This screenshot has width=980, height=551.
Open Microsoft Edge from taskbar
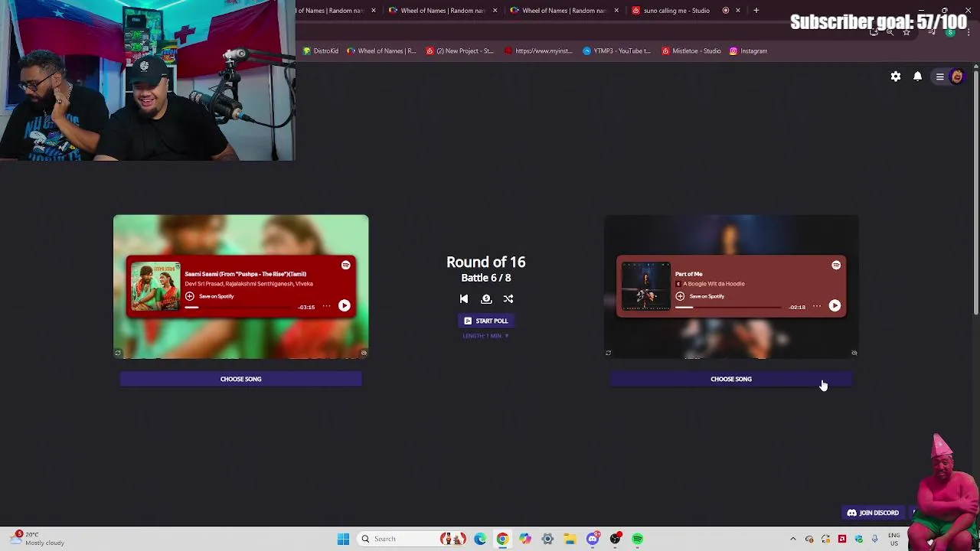coord(480,539)
